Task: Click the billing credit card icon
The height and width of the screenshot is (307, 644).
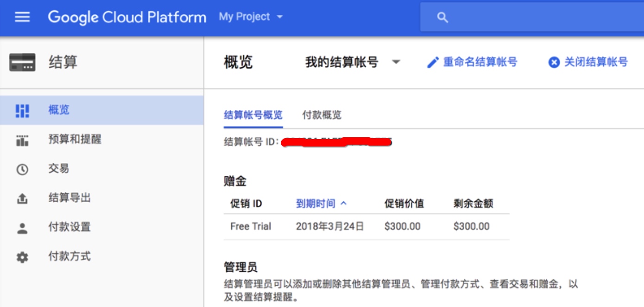Action: (x=22, y=62)
